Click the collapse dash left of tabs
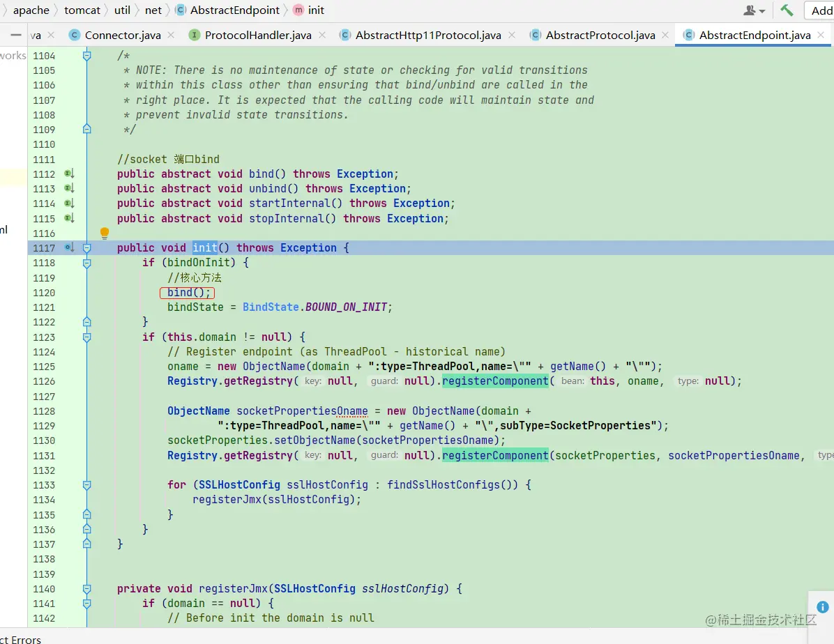The image size is (834, 644). [16, 35]
